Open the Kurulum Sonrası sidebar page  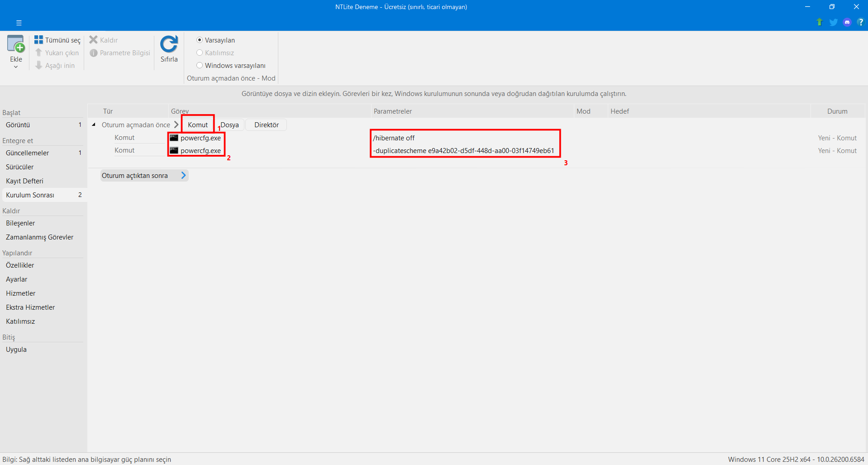tap(43, 195)
